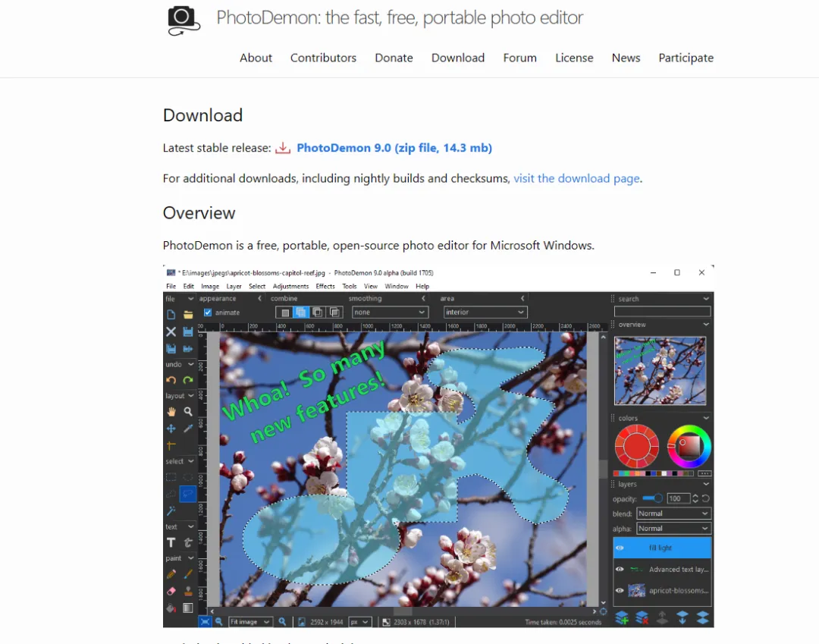Click the green Redo arrow
The height and width of the screenshot is (644, 819).
[188, 380]
